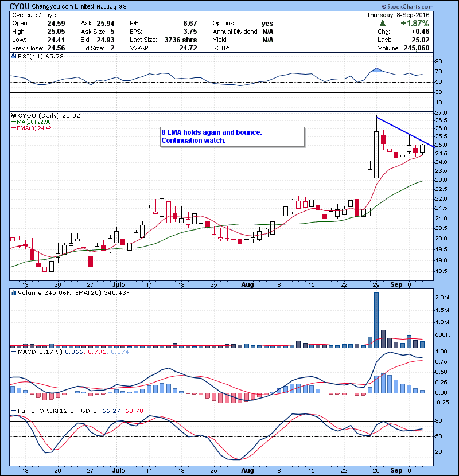Click the percent change +1.87%
The width and height of the screenshot is (459, 476).
[415, 24]
